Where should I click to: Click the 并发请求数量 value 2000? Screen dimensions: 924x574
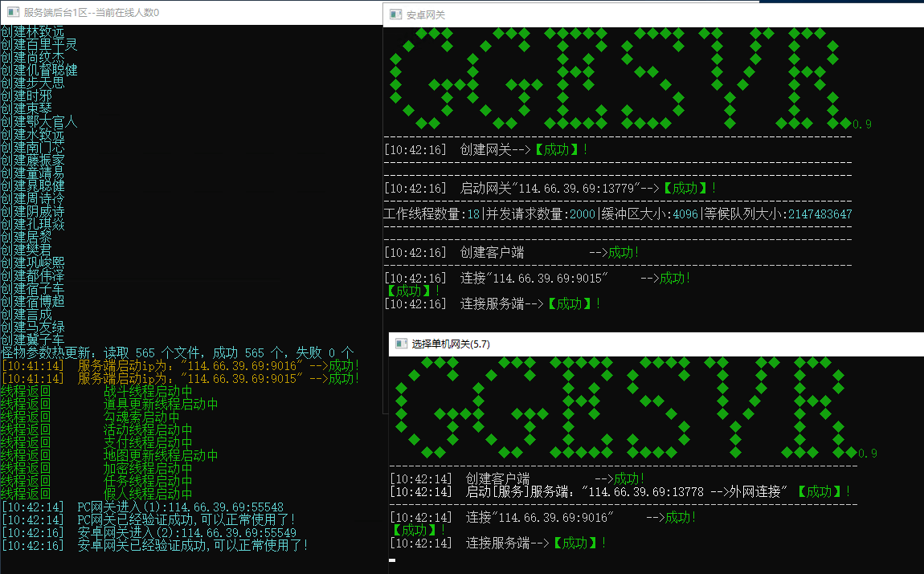[x=583, y=214]
